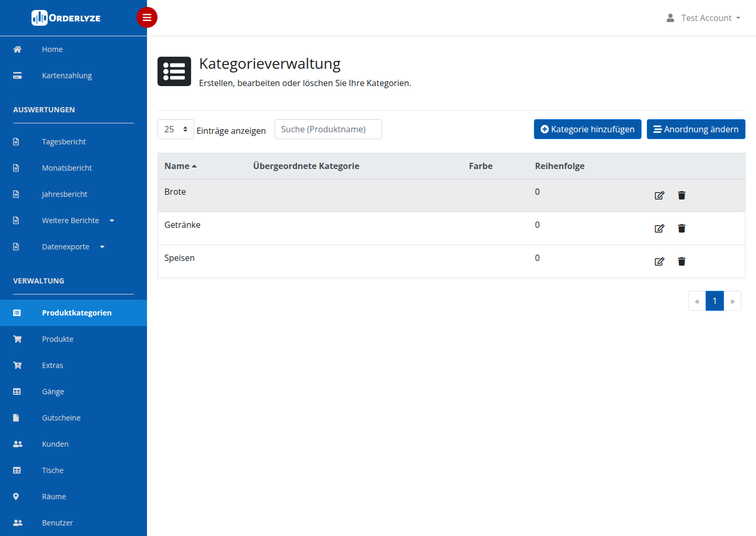Click Anordnung ändern button
This screenshot has height=536, width=756.
click(x=696, y=129)
